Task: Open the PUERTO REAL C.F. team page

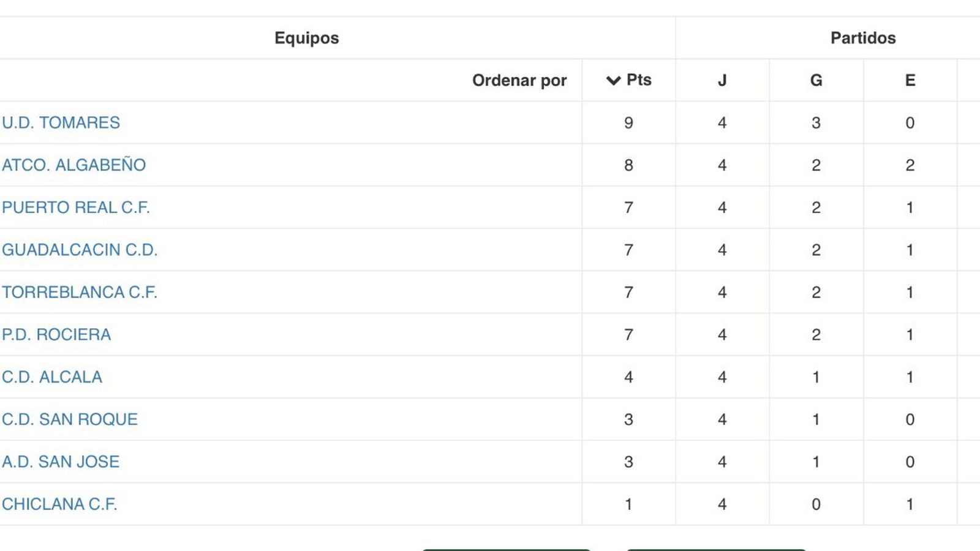Action: pyautogui.click(x=75, y=208)
